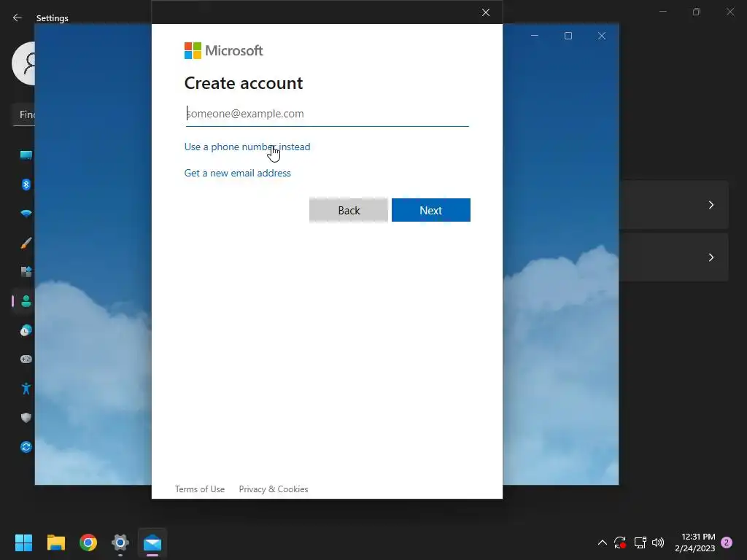Open the Windows Start menu
The image size is (747, 560).
23,542
